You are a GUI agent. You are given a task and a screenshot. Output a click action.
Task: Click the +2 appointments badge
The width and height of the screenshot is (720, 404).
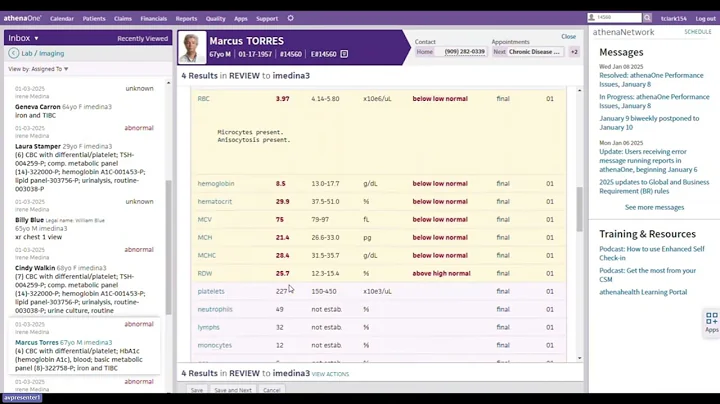click(574, 52)
